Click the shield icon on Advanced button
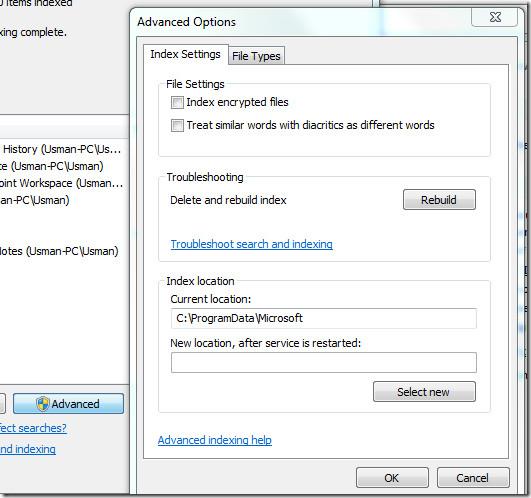 pos(43,404)
